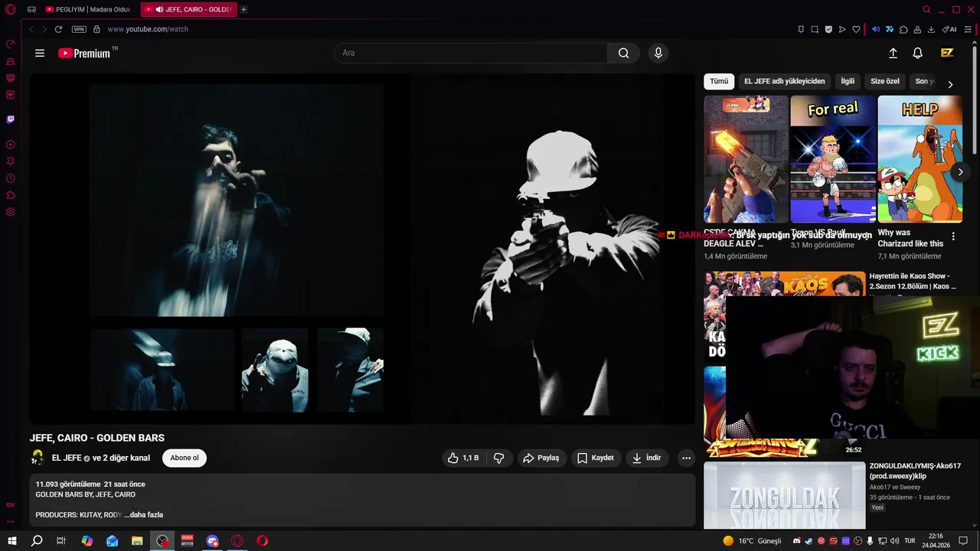The height and width of the screenshot is (551, 980).
Task: Submit search with the magnifier button
Action: click(624, 53)
